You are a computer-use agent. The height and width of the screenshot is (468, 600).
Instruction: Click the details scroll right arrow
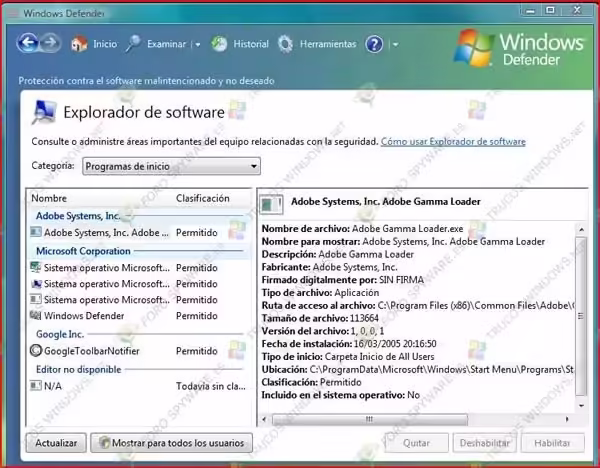pyautogui.click(x=567, y=419)
